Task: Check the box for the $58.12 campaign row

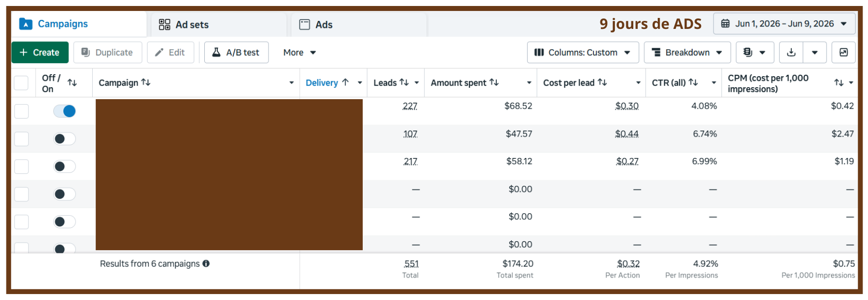Action: [x=21, y=166]
